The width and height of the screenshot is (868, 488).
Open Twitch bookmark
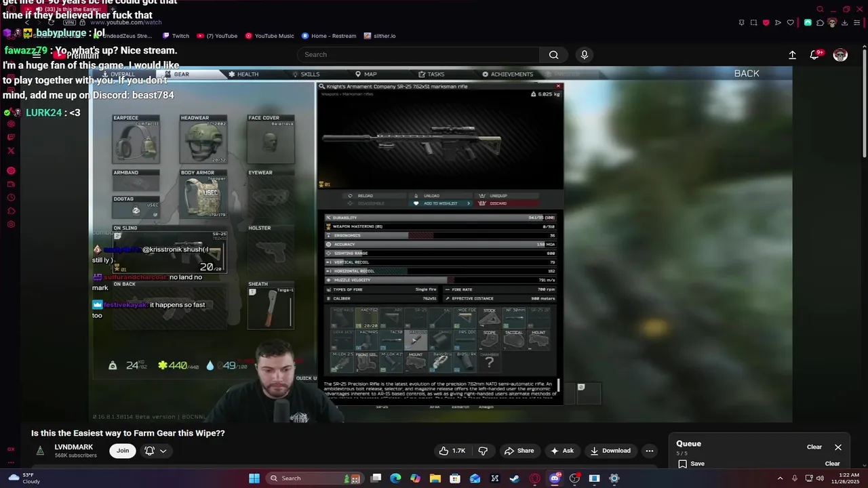(x=176, y=36)
